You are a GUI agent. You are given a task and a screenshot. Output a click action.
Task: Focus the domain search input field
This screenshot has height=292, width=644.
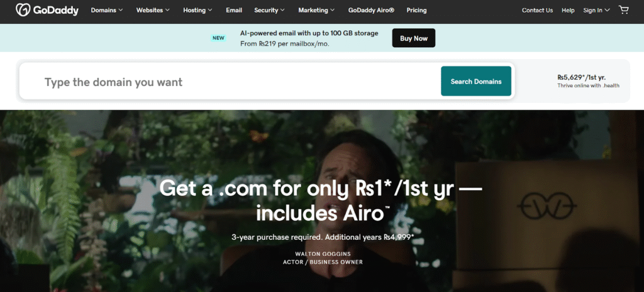coord(230,81)
